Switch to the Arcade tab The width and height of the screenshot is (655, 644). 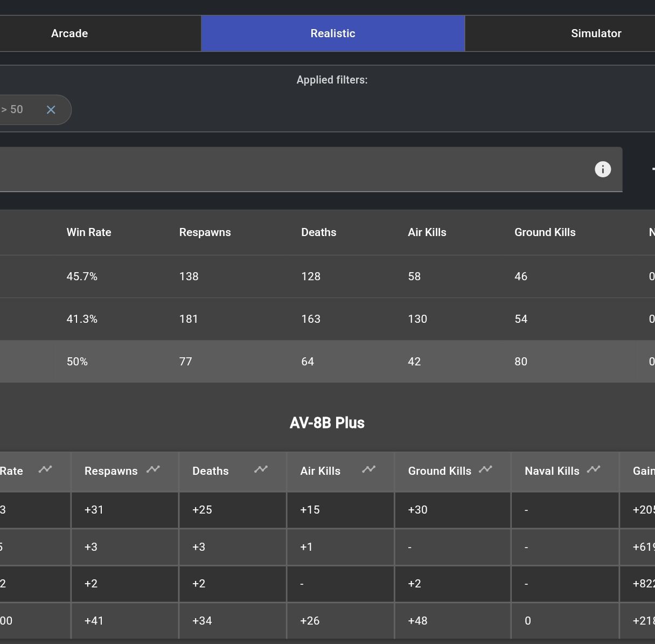69,33
